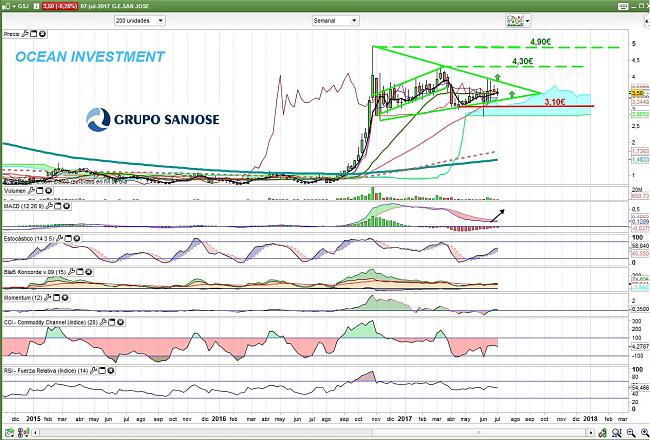Open the Semanal timeframe dropdown
The image size is (650, 440).
point(335,20)
